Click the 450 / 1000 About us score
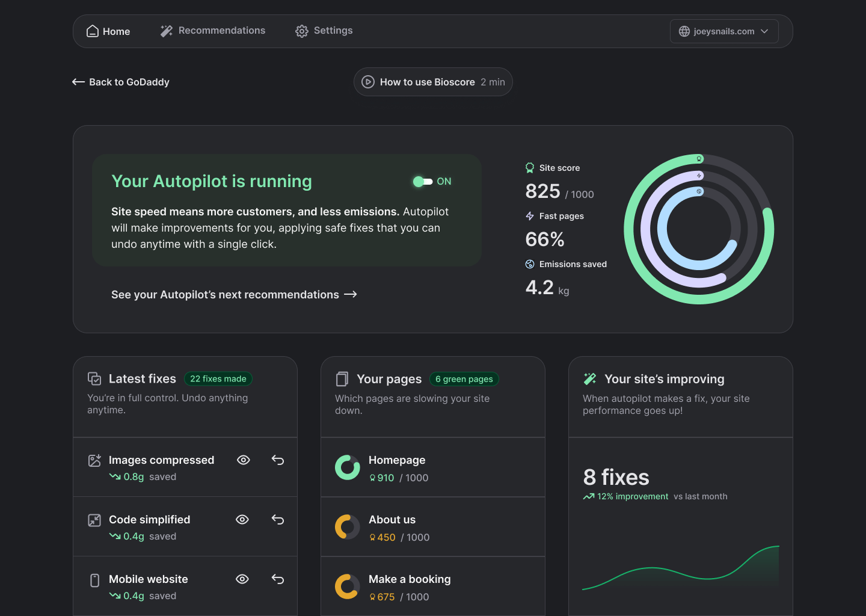Image resolution: width=866 pixels, height=616 pixels. (399, 537)
